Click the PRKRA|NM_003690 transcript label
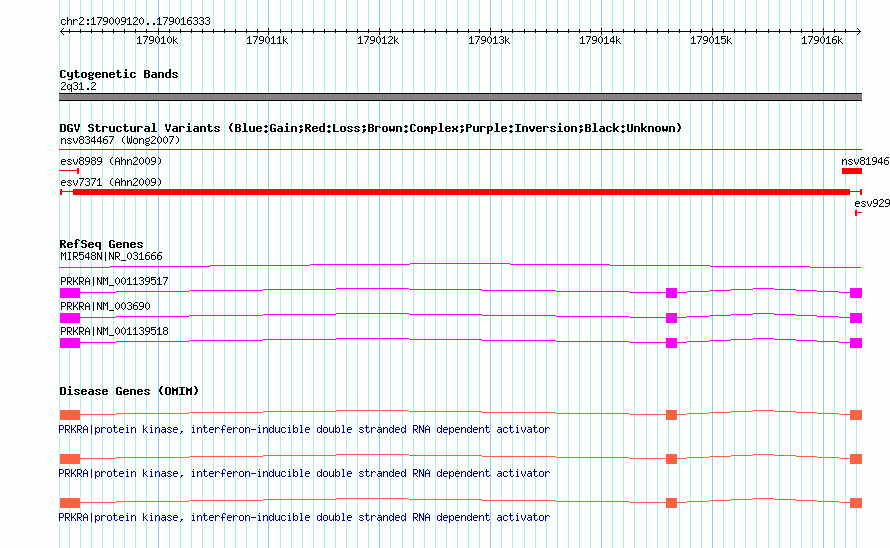The image size is (890, 548). click(x=105, y=306)
